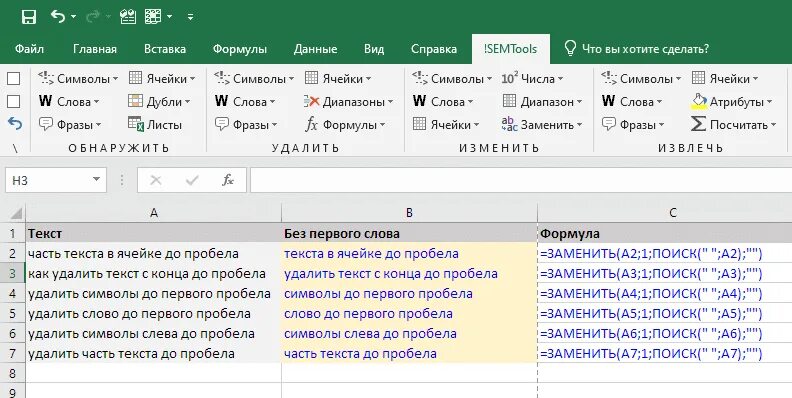Select column B header
The height and width of the screenshot is (398, 792).
click(x=409, y=213)
